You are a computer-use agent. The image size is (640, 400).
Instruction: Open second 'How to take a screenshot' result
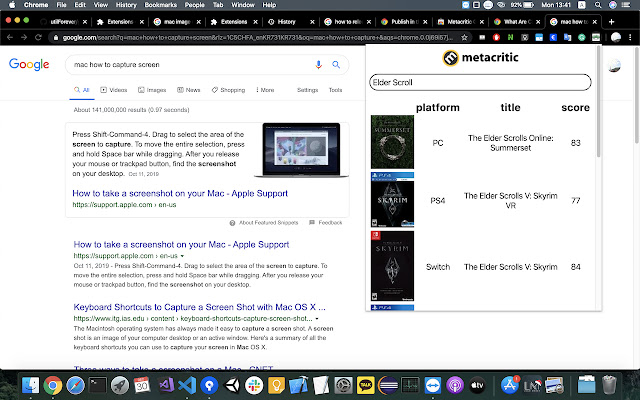181,244
